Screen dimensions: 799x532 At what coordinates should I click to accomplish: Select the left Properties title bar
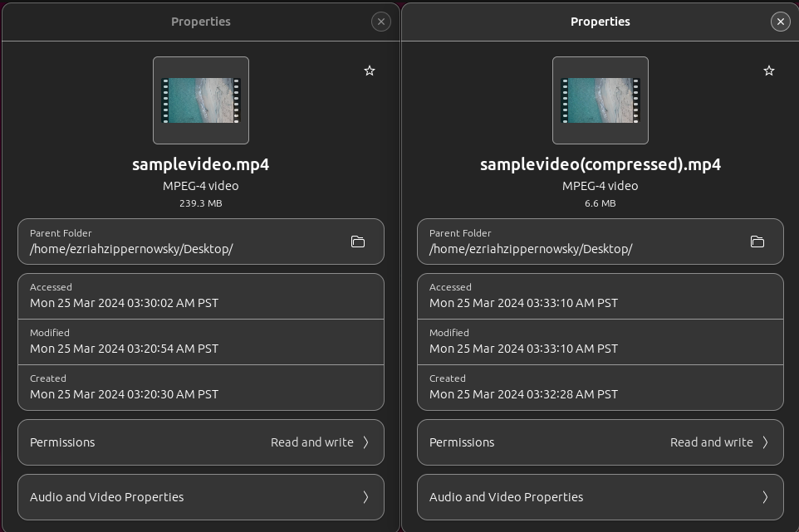click(200, 22)
